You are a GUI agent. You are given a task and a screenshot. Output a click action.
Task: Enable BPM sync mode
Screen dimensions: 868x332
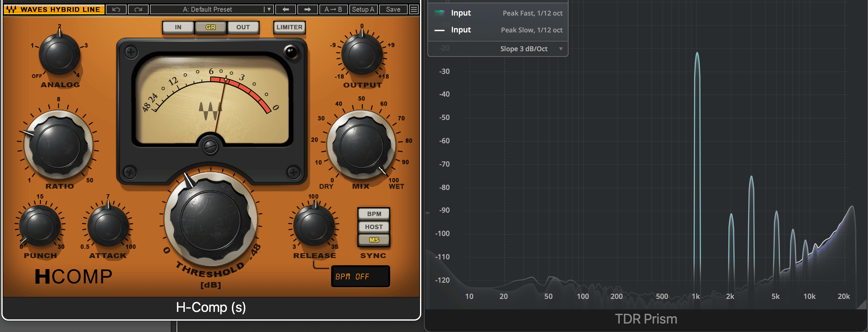click(374, 214)
